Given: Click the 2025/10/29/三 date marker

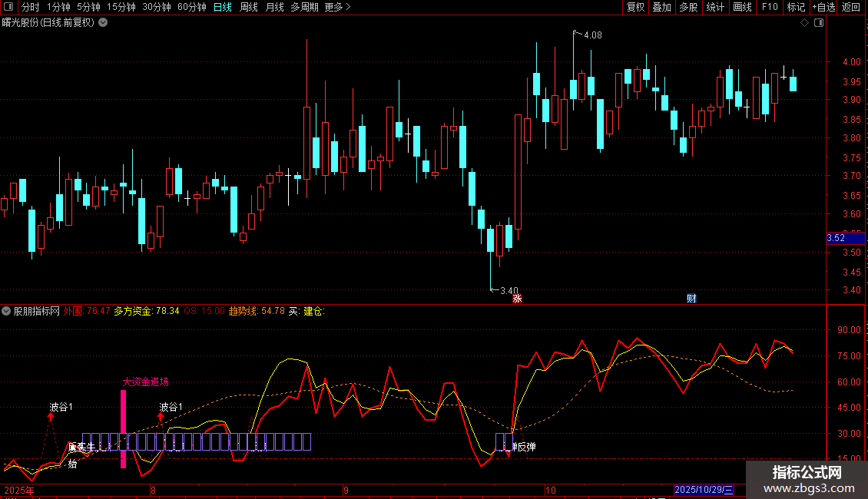Looking at the screenshot, I should click(x=704, y=490).
